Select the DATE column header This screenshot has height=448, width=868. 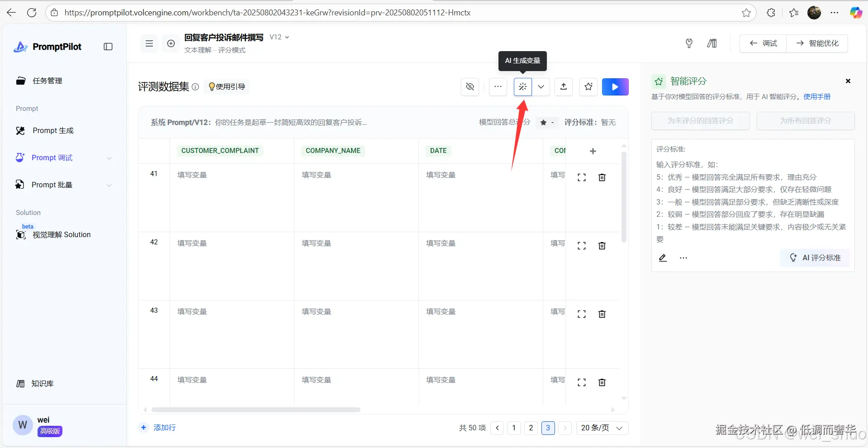point(438,151)
